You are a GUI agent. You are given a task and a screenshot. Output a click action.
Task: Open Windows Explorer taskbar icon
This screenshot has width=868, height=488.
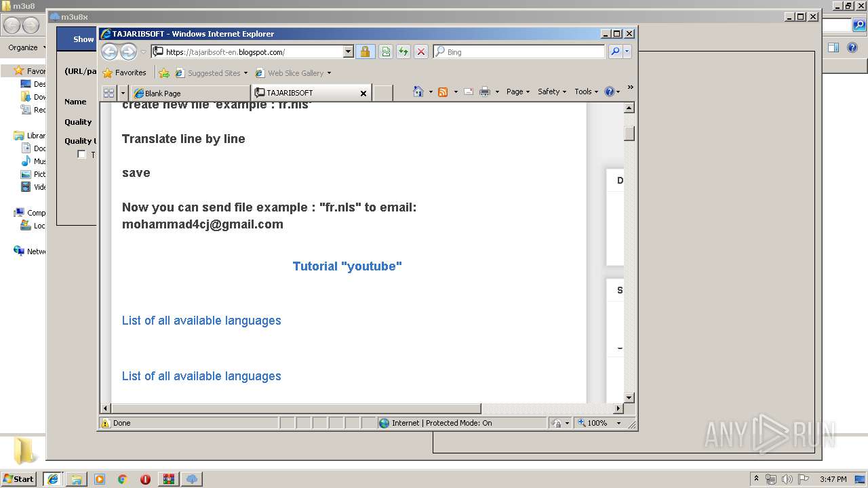point(77,479)
